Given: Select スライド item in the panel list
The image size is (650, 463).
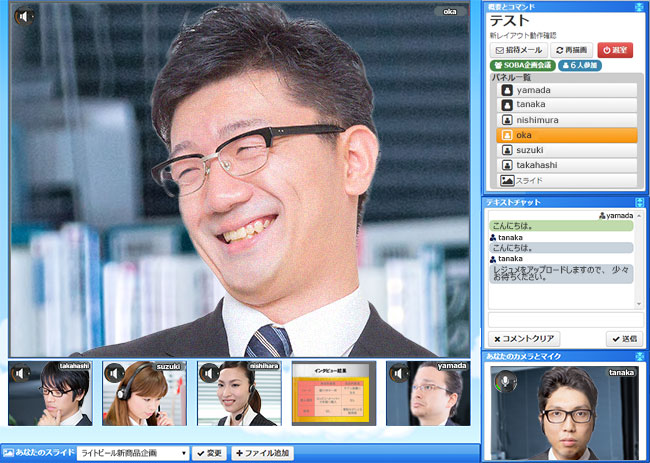Looking at the screenshot, I should click(567, 180).
